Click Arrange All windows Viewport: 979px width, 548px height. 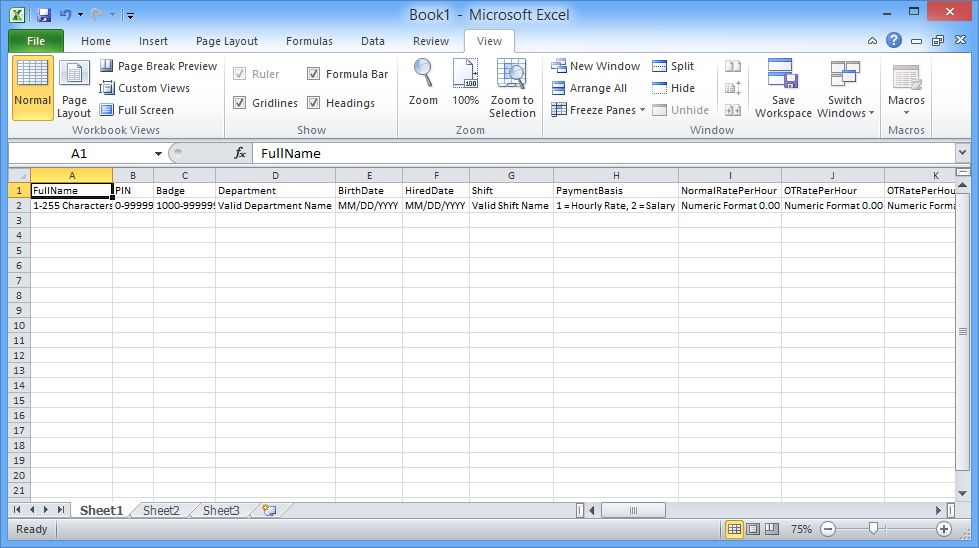[589, 88]
